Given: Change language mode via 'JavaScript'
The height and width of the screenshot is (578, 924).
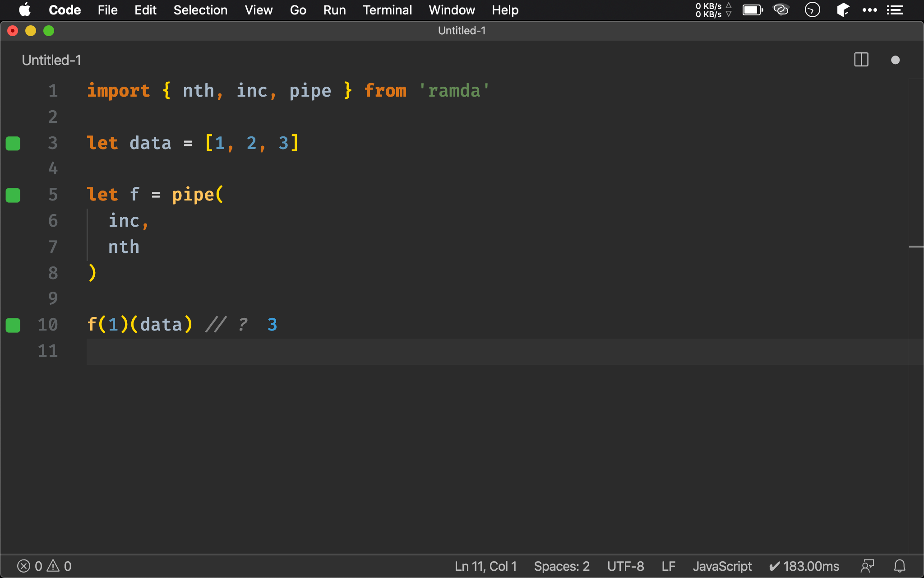Looking at the screenshot, I should pos(722,566).
